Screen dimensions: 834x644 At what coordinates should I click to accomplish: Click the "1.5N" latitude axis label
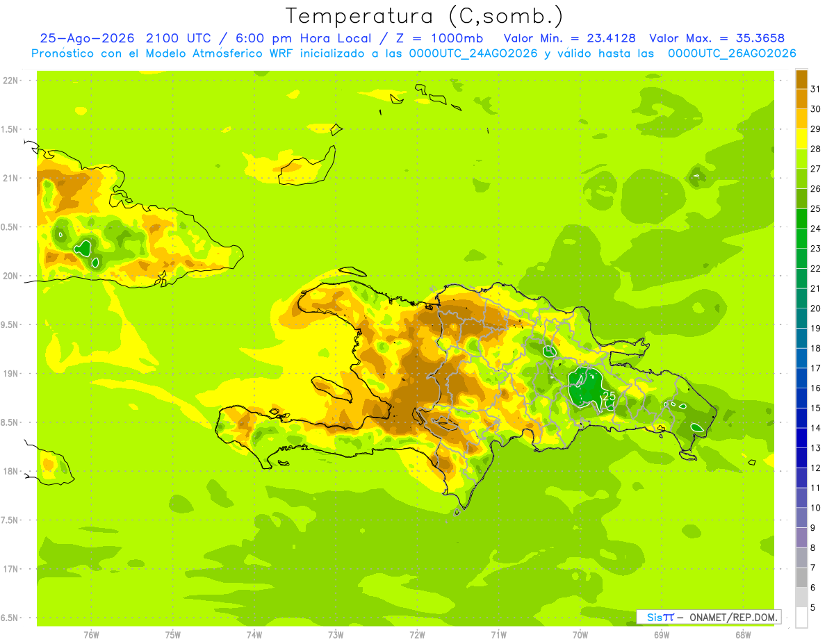(10, 129)
